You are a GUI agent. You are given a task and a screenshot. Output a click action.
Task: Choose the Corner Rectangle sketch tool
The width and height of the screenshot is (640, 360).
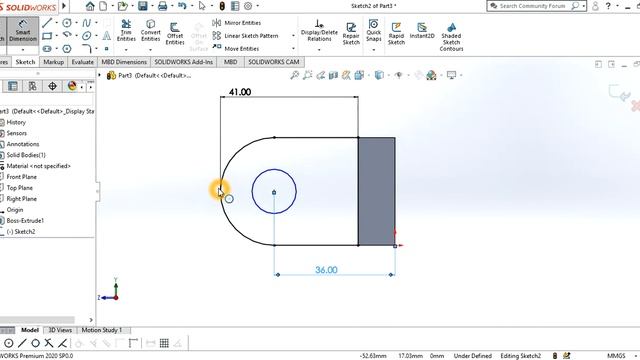tap(47, 36)
